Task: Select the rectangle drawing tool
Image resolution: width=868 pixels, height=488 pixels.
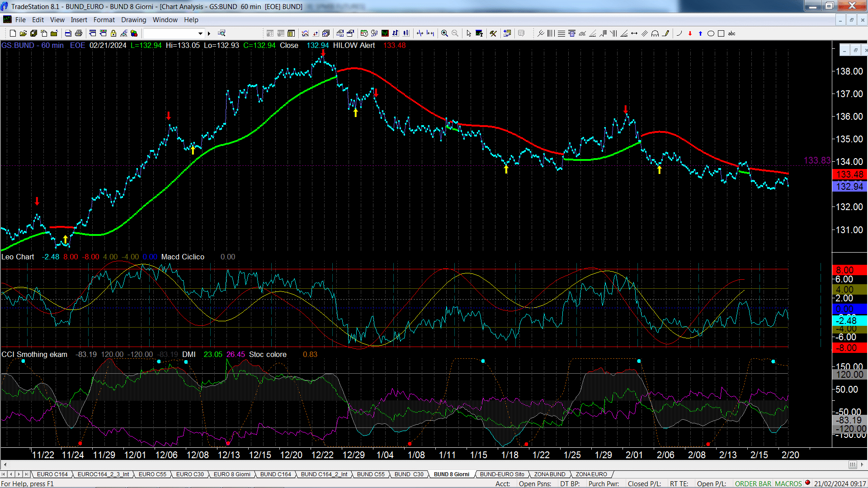Action: pyautogui.click(x=721, y=33)
